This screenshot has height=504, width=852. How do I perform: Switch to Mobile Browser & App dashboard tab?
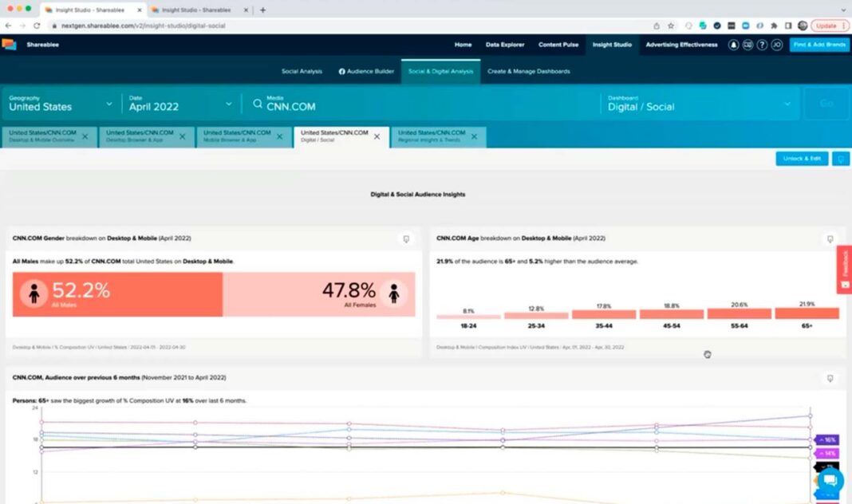(237, 136)
